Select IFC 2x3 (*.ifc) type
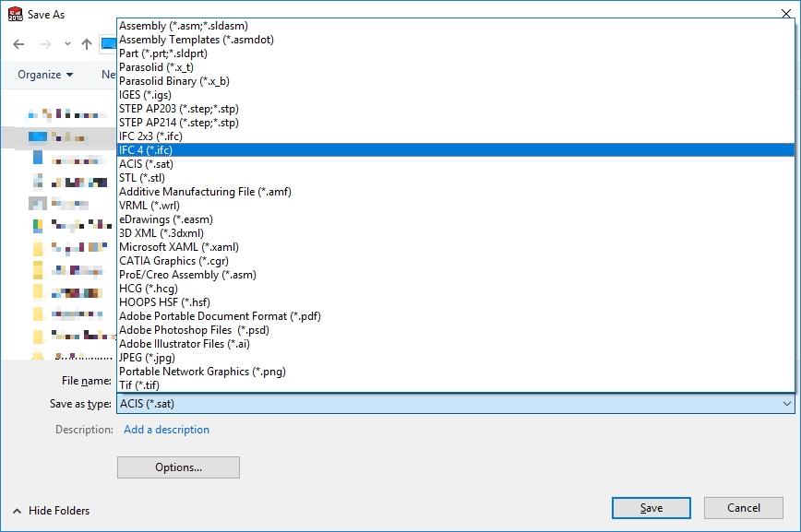 click(x=456, y=136)
